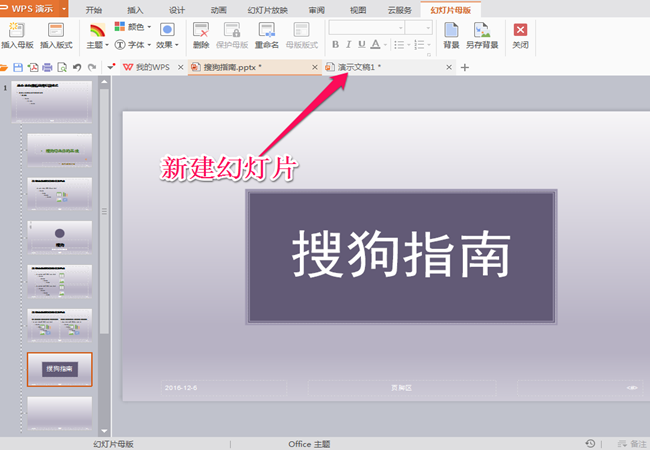Select the layout thumbnail with dark circle
The width and height of the screenshot is (650, 450).
(60, 237)
